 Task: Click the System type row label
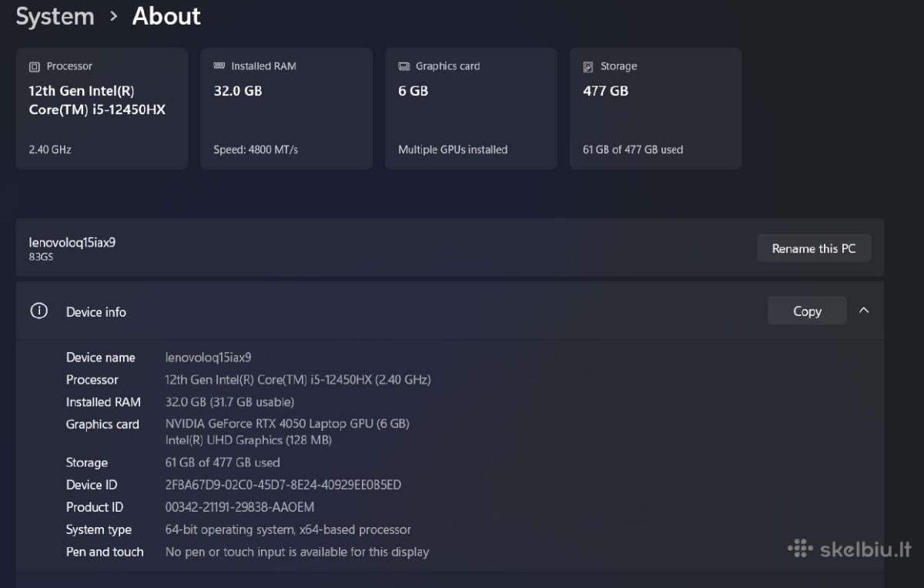99,529
